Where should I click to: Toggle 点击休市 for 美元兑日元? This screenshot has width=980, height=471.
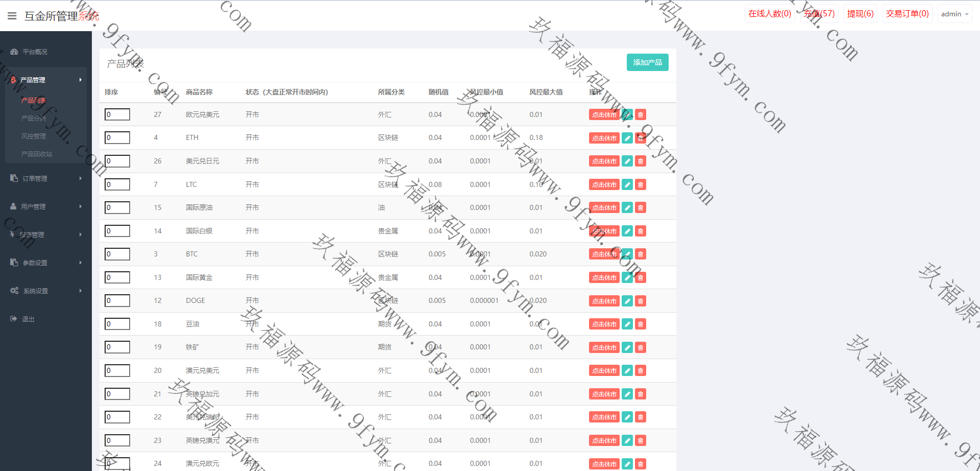(x=604, y=161)
